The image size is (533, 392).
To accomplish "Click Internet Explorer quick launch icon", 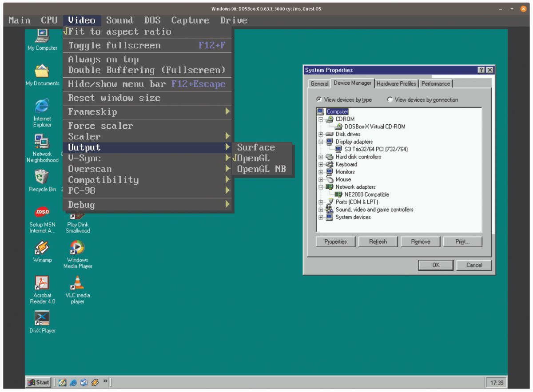I will (73, 382).
